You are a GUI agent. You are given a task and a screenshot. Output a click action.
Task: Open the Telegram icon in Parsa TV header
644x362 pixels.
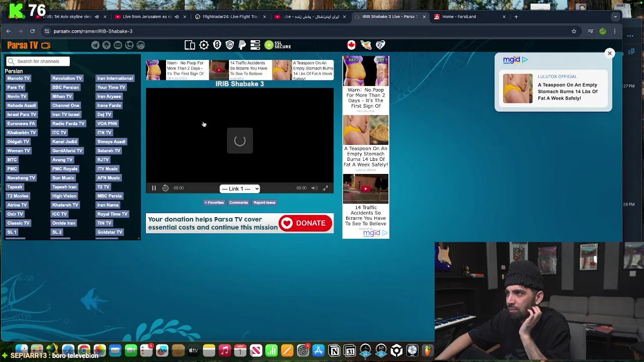pyautogui.click(x=95, y=45)
